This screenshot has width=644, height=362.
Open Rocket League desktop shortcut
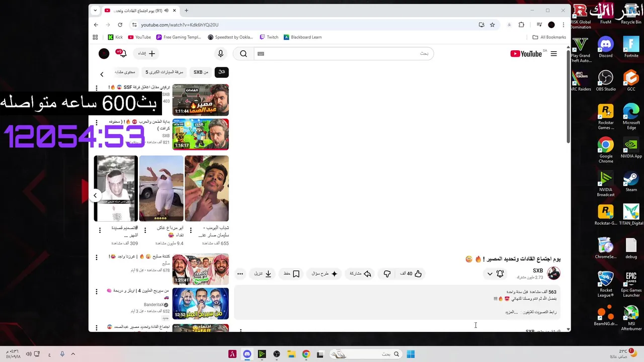point(606,285)
